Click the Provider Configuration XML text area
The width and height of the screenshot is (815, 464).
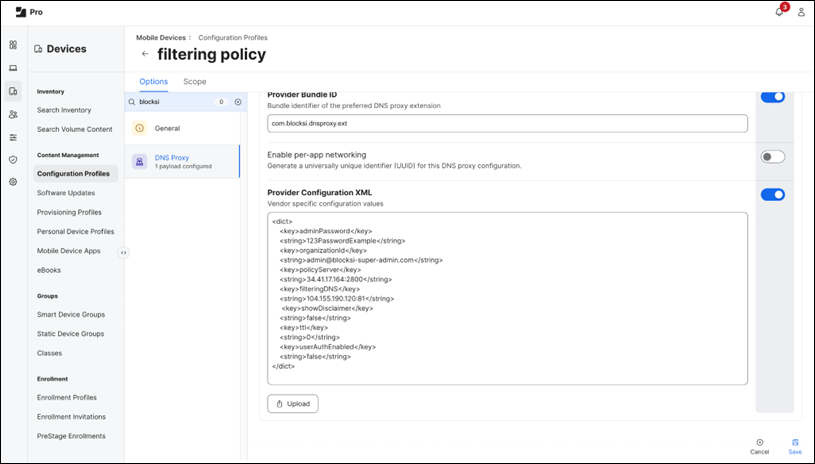click(x=507, y=298)
